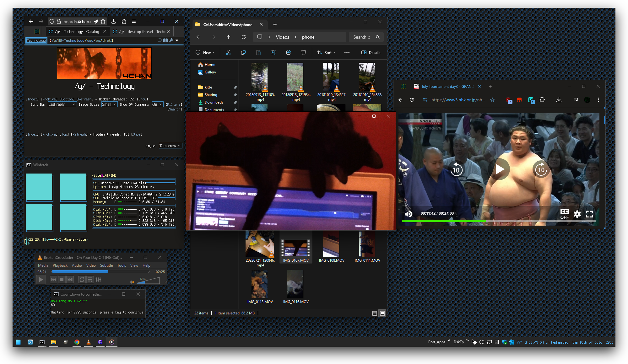Viewport: 628px width, 364px height.
Task: Open Chrome media controls icon
Action: tap(576, 100)
